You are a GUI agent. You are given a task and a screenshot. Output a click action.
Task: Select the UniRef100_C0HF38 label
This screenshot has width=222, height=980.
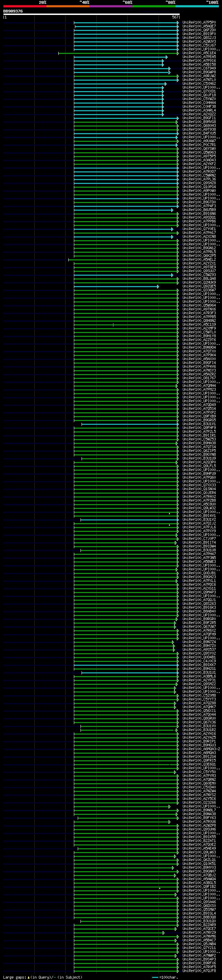[x=199, y=107]
